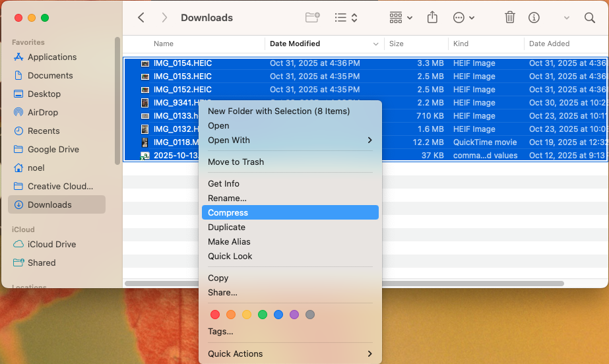Open the list view options dropdown
The width and height of the screenshot is (609, 364).
(346, 18)
